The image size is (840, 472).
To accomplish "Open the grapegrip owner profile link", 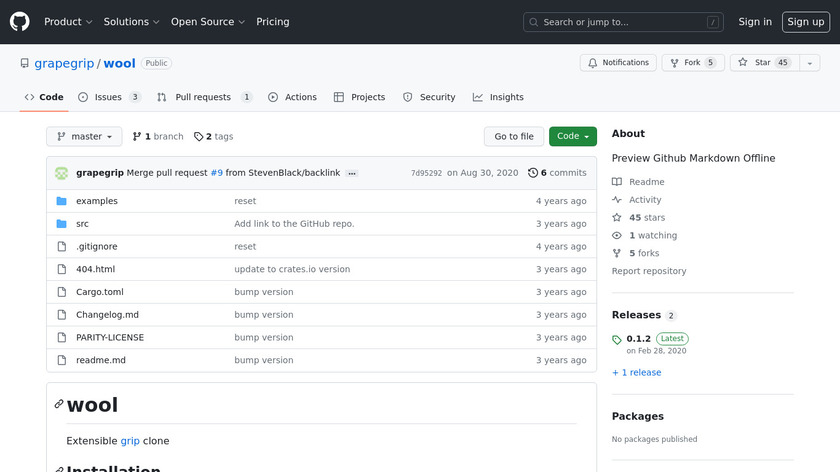I will [x=64, y=63].
